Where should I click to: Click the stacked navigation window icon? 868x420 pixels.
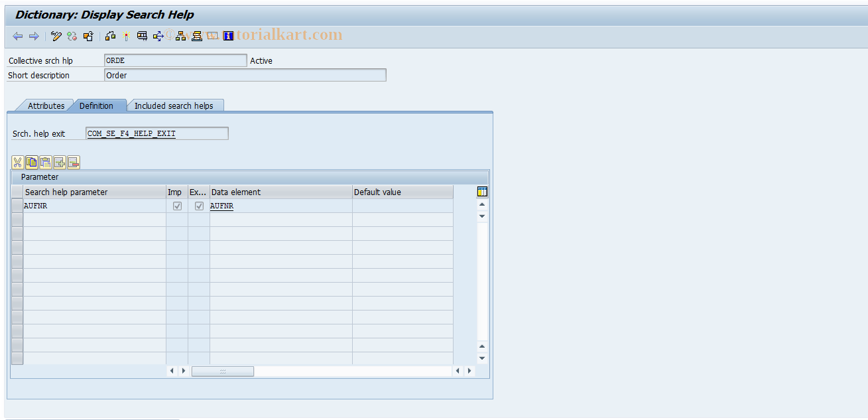point(196,36)
